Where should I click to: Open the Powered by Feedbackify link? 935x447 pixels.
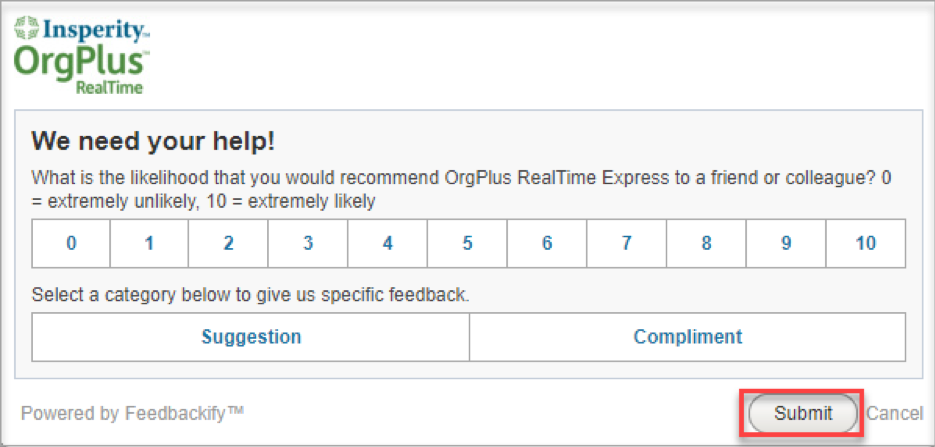coord(132,413)
